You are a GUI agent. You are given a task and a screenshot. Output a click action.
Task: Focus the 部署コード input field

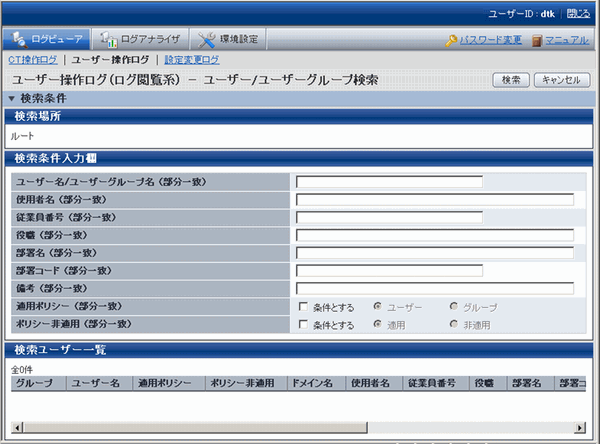click(389, 271)
